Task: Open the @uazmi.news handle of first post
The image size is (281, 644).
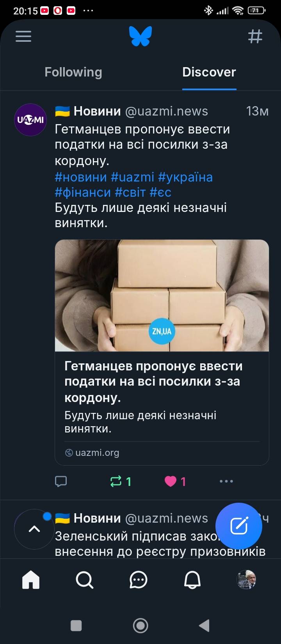Action: pyautogui.click(x=167, y=111)
